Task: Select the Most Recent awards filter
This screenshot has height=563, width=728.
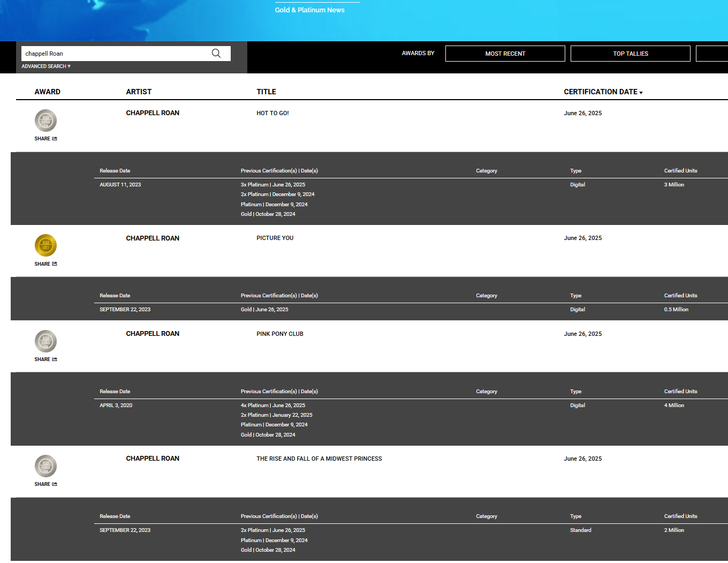Action: point(505,54)
